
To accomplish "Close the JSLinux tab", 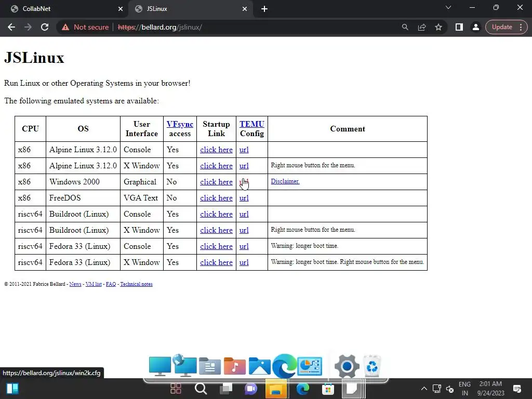I will [245, 9].
